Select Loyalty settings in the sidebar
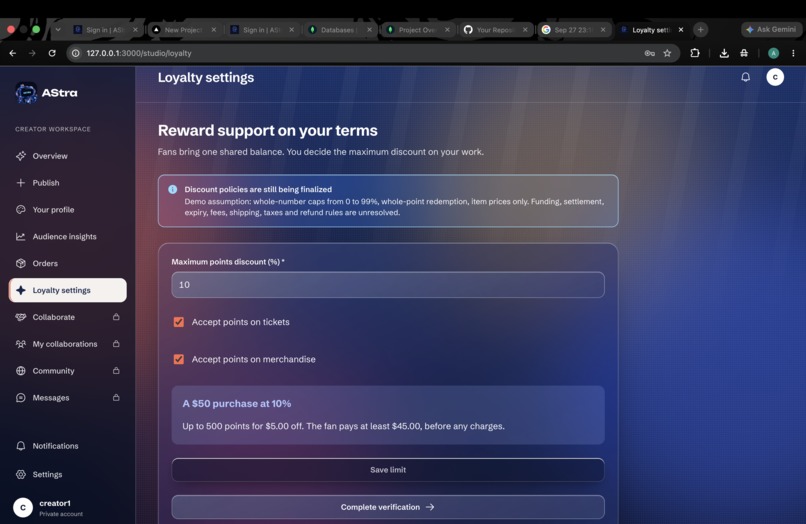The height and width of the screenshot is (524, 806). point(67,290)
